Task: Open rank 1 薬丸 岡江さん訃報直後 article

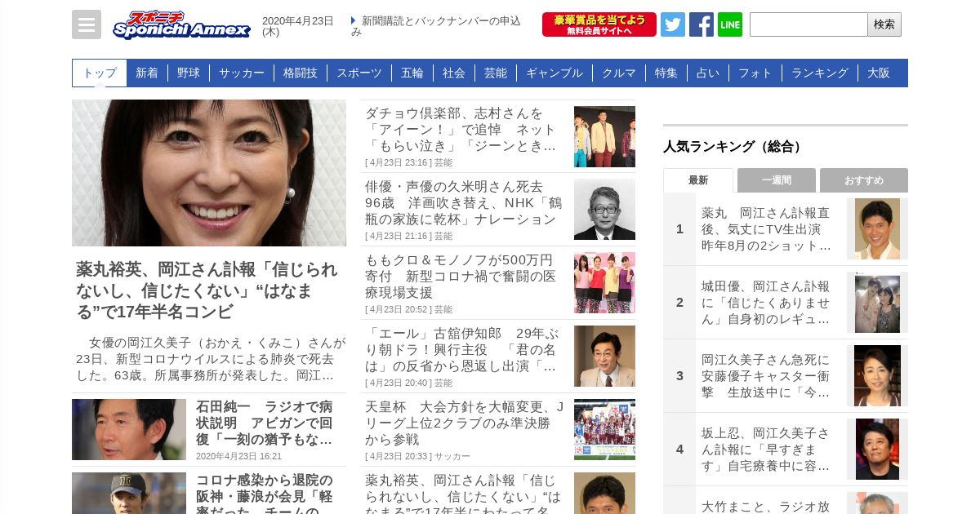Action: click(x=767, y=229)
